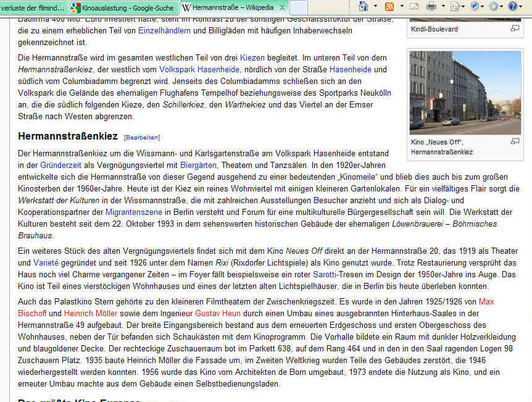
Task: Open the Biergärten link
Action: click(x=198, y=165)
